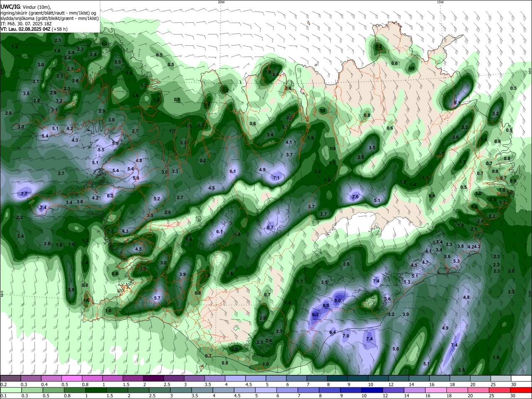
Task: Select the 5.6 precipitation value
Action: point(387,299)
